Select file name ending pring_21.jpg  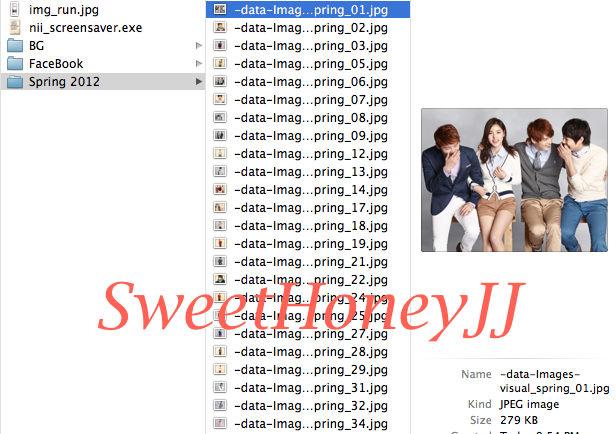pyautogui.click(x=311, y=262)
